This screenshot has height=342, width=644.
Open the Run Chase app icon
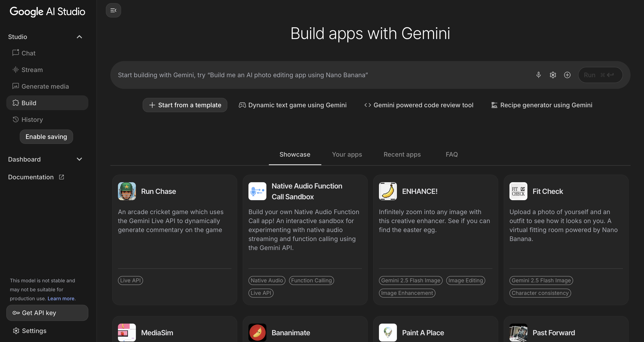(x=127, y=191)
